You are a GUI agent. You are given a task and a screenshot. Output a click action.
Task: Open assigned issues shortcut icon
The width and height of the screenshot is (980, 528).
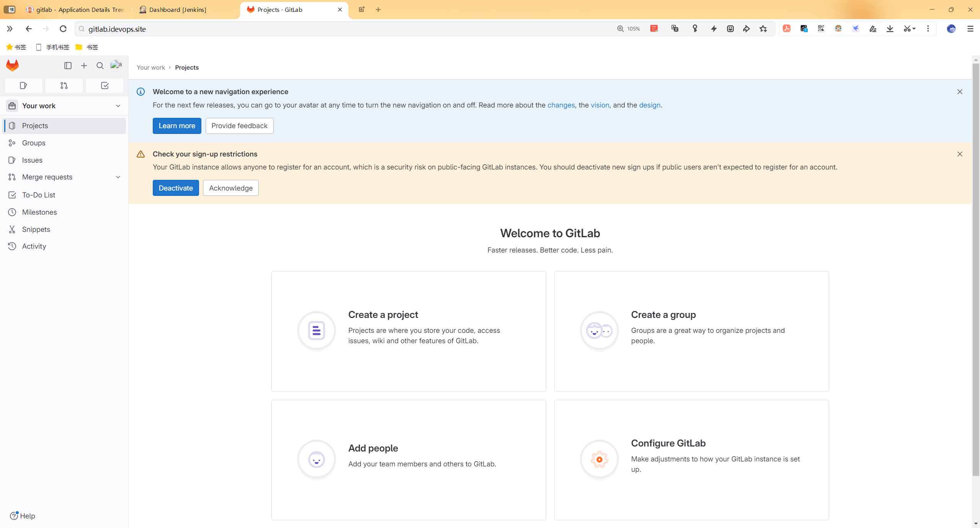pyautogui.click(x=23, y=86)
